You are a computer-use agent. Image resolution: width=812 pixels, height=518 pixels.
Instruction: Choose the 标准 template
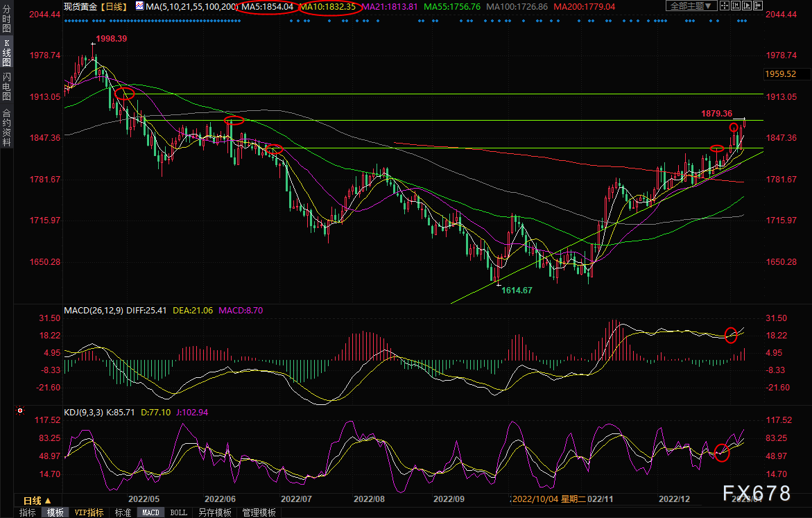[x=123, y=512]
